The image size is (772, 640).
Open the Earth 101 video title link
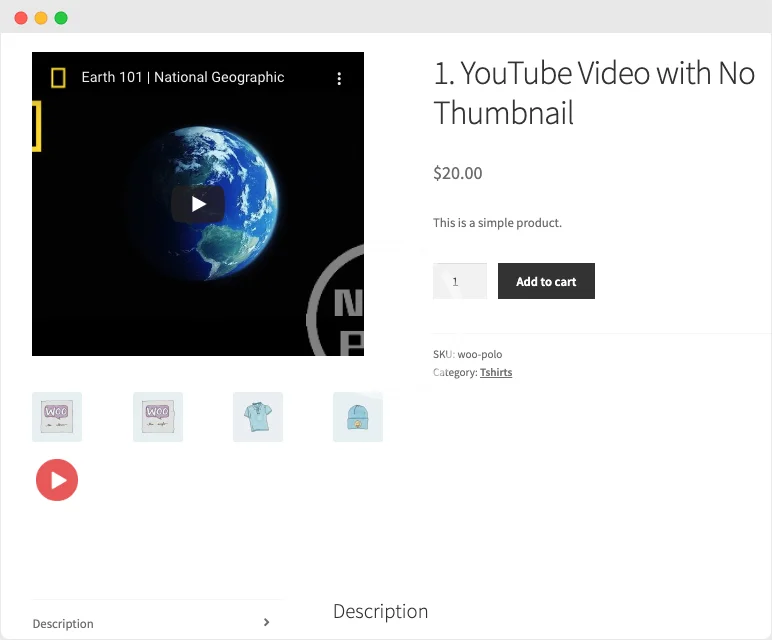(182, 78)
